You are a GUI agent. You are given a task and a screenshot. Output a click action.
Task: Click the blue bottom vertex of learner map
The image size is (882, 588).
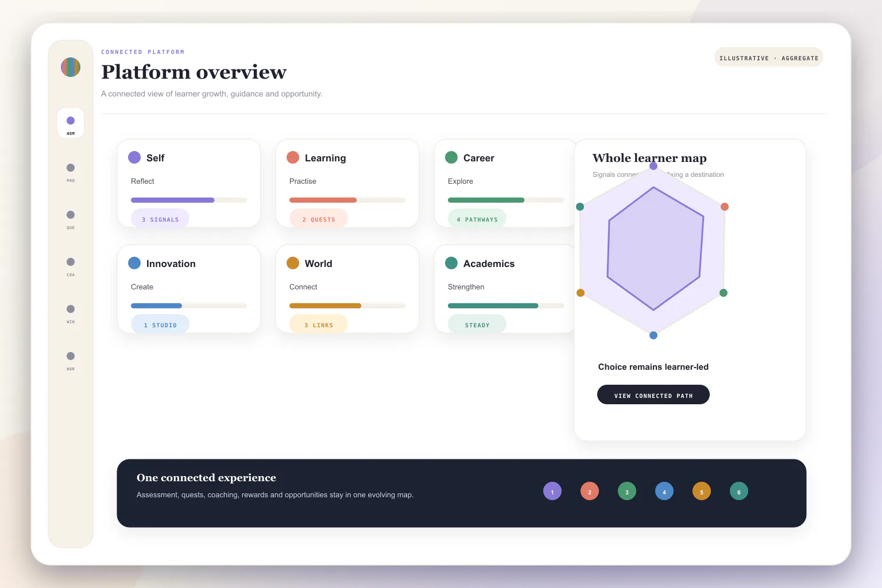[653, 335]
